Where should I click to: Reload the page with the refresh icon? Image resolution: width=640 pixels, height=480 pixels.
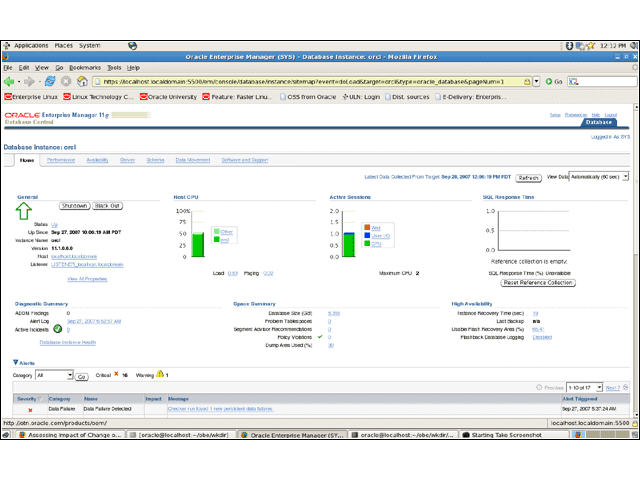click(50, 82)
